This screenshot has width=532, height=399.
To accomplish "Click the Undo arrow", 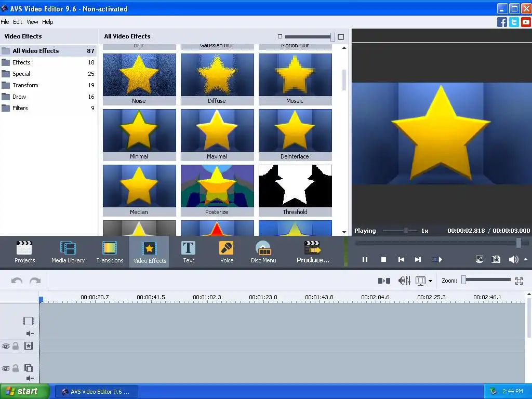I will [x=17, y=281].
